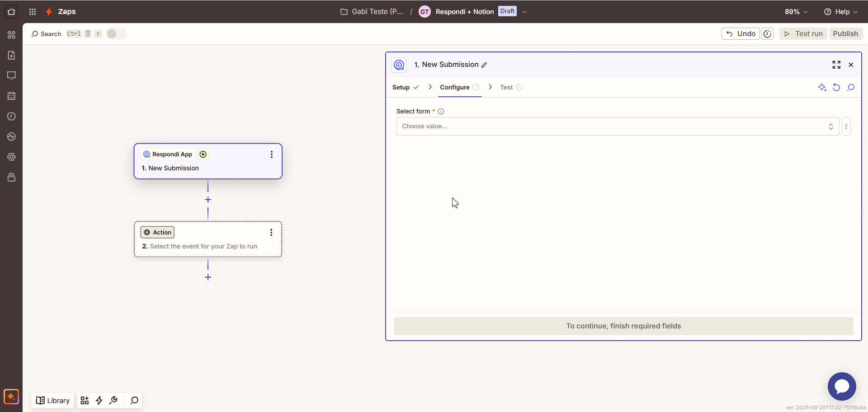Image resolution: width=868 pixels, height=412 pixels.
Task: Open Zap history clock icon
Action: (11, 116)
